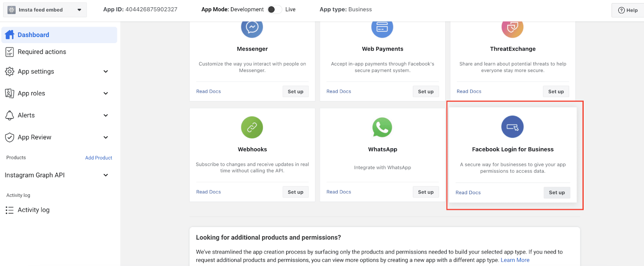
Task: Click the ThreatExchange shield icon
Action: tap(512, 27)
